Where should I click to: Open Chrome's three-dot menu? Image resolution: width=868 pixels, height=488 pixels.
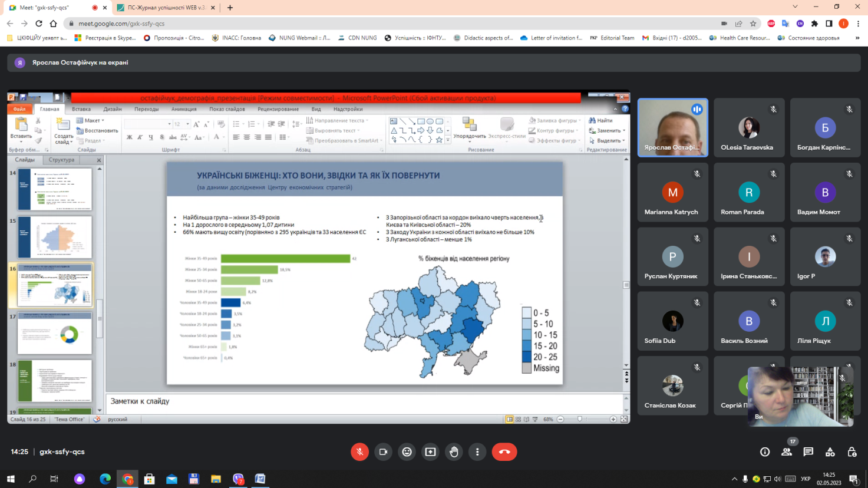tap(858, 24)
